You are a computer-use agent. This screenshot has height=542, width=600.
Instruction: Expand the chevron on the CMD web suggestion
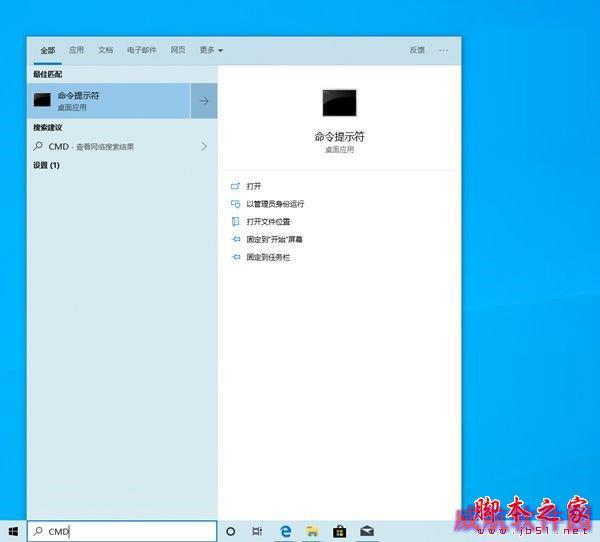pos(204,146)
